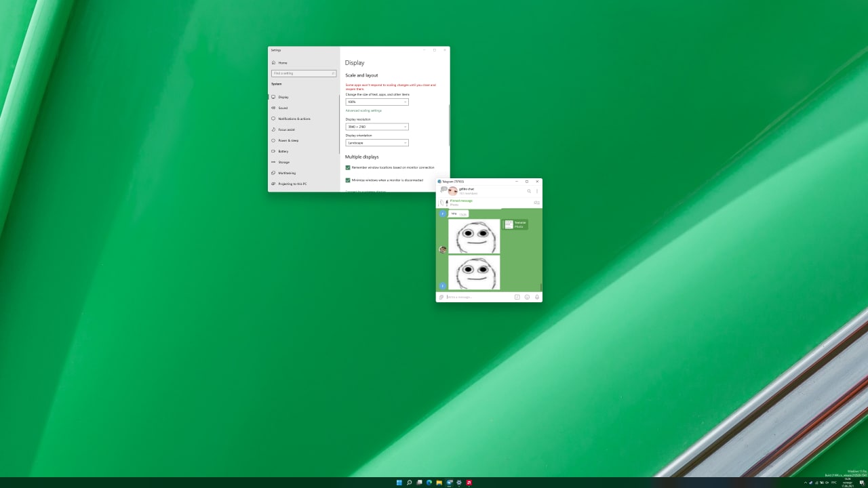This screenshot has width=868, height=488.
Task: Open taskbar Search
Action: pos(409,483)
